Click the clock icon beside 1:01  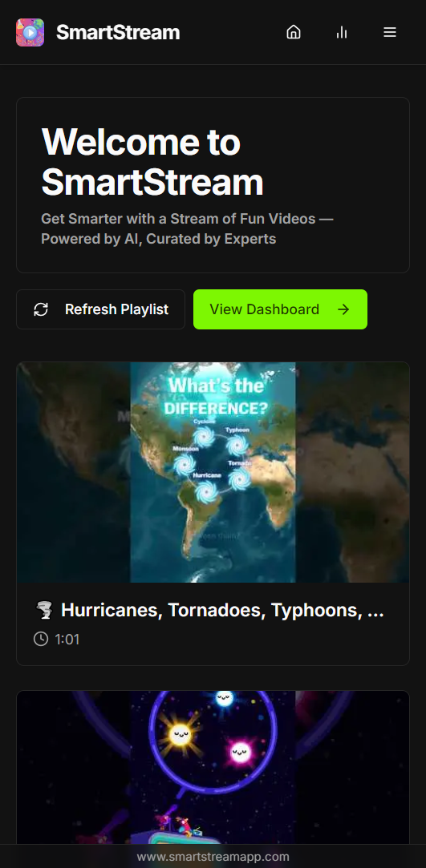click(x=41, y=639)
